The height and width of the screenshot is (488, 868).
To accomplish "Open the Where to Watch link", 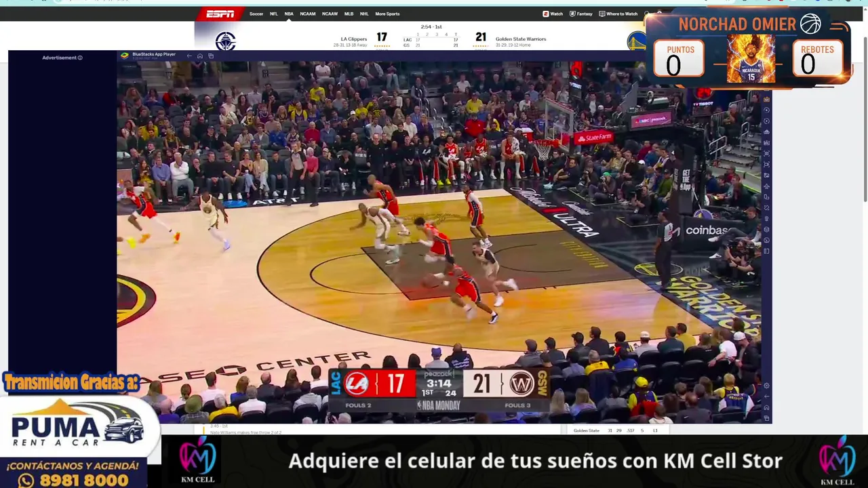I will (618, 14).
